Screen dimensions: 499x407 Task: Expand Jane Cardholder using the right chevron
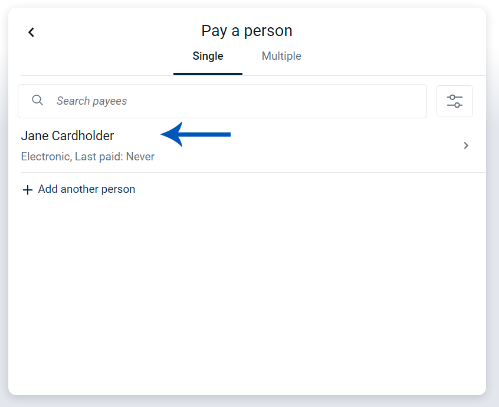tap(466, 145)
